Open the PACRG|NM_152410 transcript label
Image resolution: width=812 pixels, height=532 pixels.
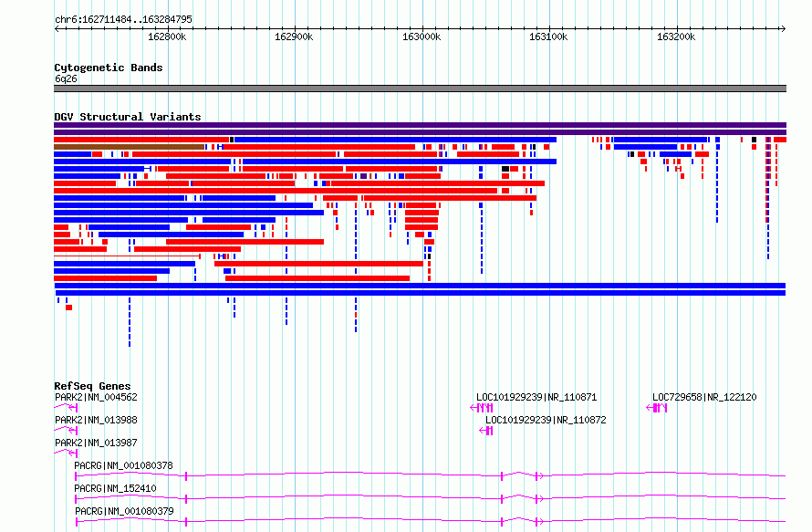pyautogui.click(x=115, y=488)
